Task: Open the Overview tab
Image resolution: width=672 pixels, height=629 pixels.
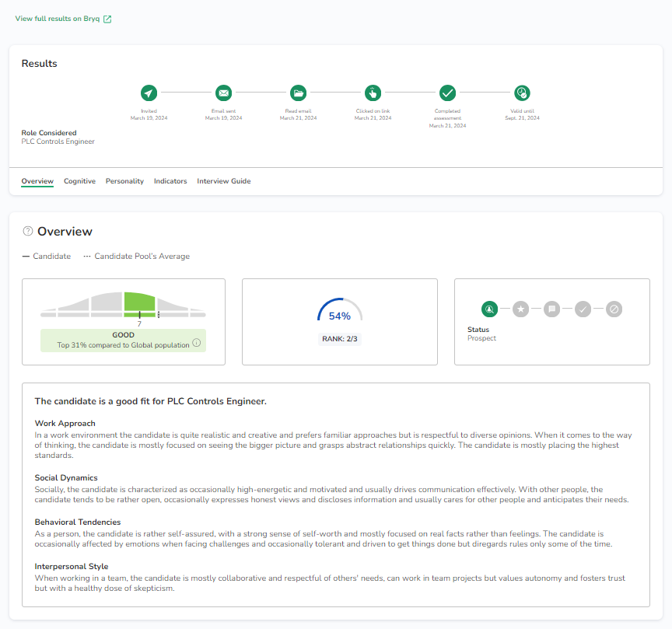Action: tap(37, 181)
